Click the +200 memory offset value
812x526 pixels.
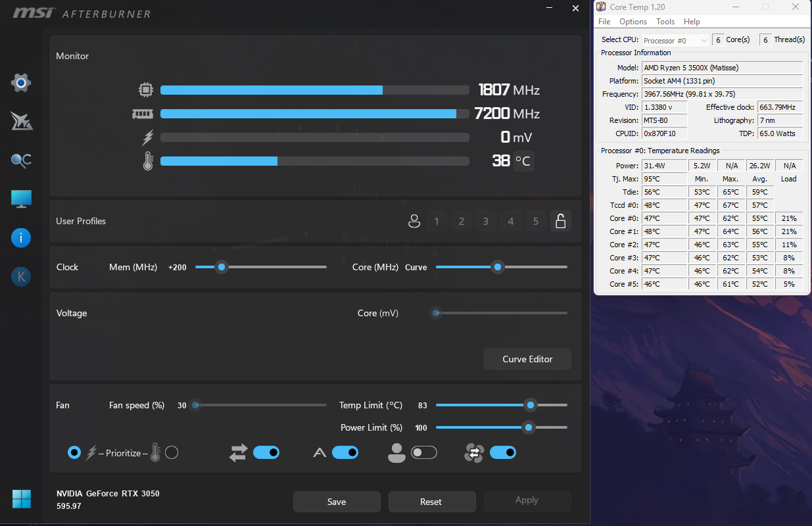click(177, 268)
